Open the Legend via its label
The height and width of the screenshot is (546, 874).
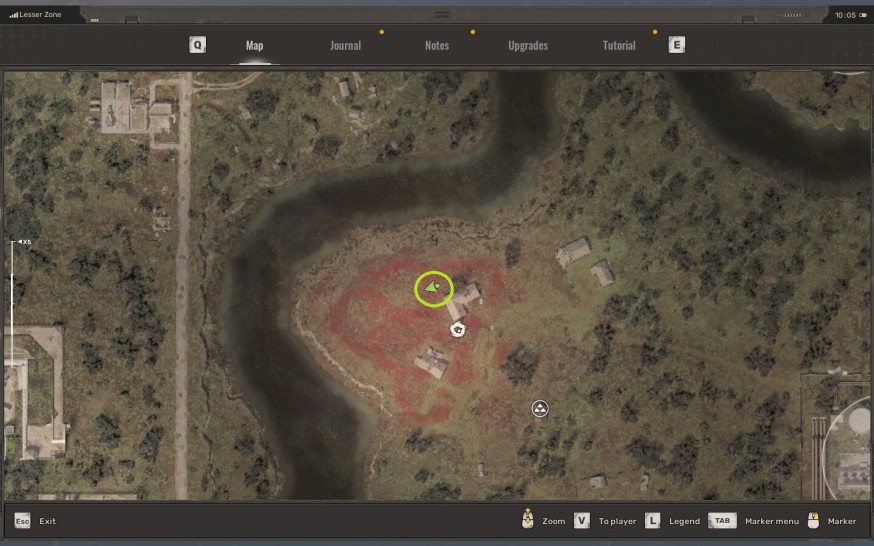point(684,521)
